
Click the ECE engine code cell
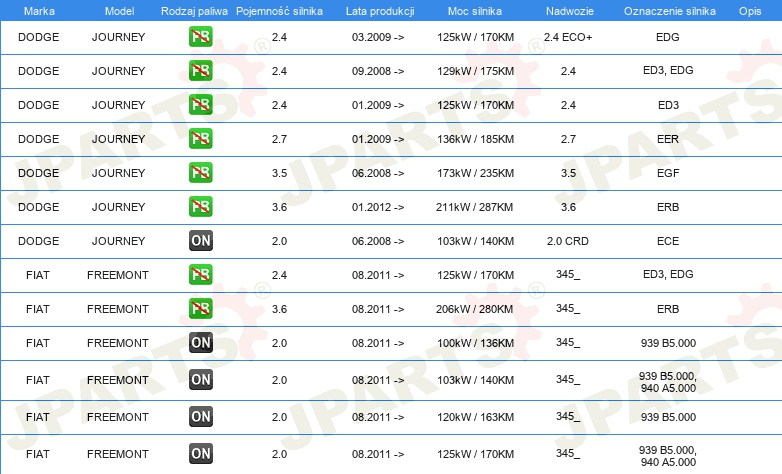(x=668, y=241)
